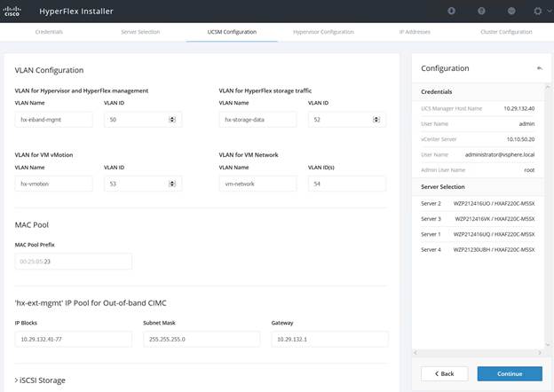The width and height of the screenshot is (554, 392).
Task: Click the Cisco logo
Action: 12,11
